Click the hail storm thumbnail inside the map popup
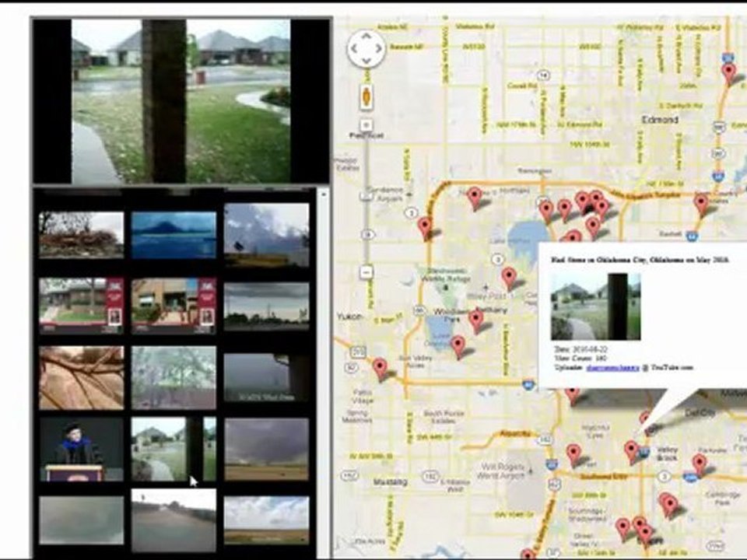747x560 pixels. click(595, 306)
